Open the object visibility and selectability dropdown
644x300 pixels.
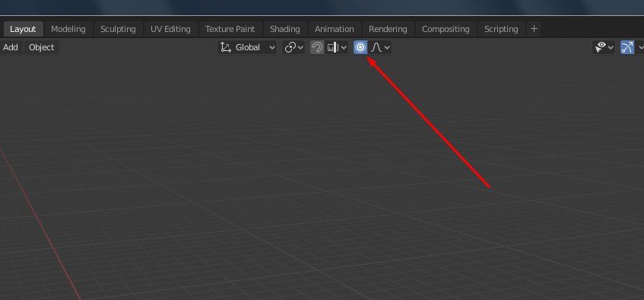pos(604,47)
